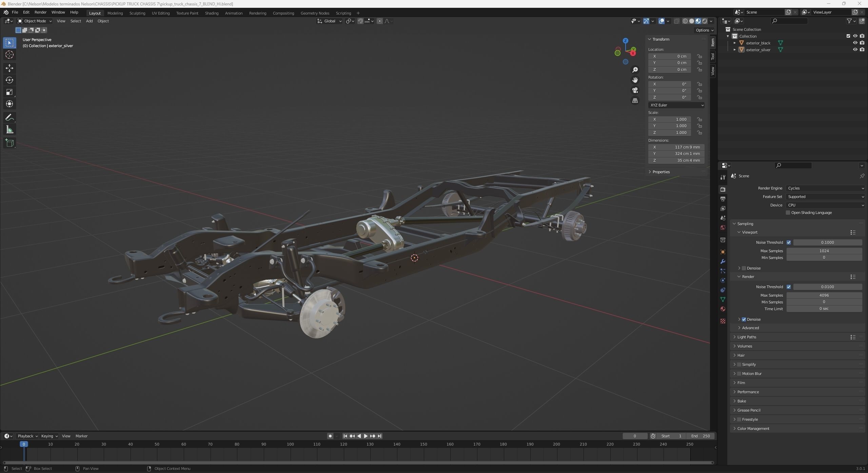Viewport: 868px width, 473px height.
Task: Toggle camera view in viewport
Action: click(x=635, y=90)
